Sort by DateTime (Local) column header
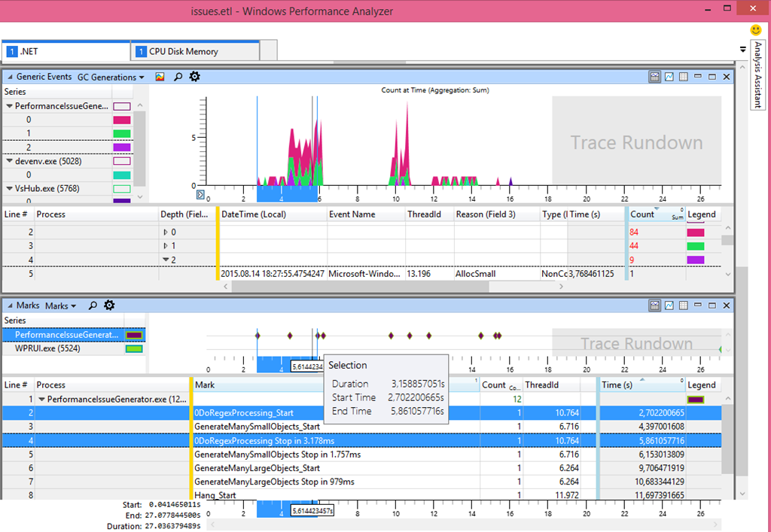 (x=273, y=214)
